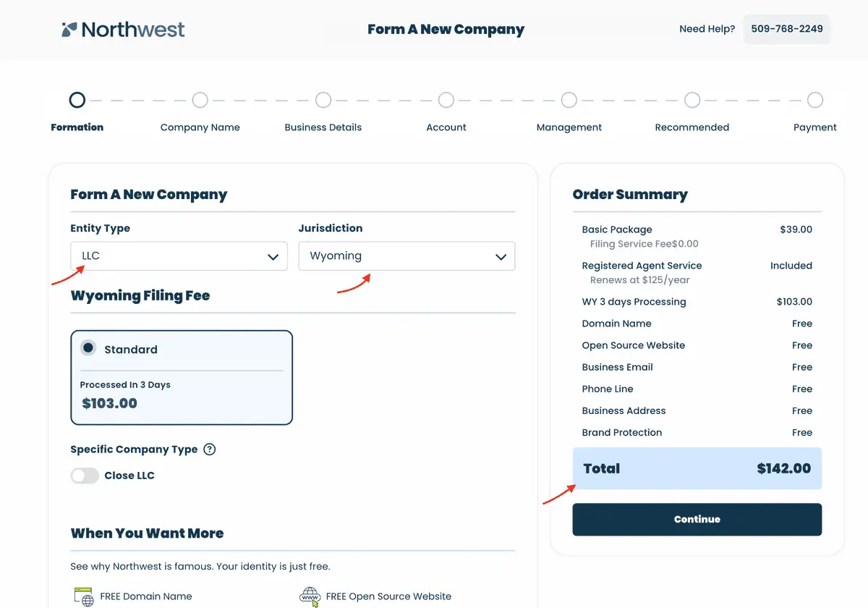Screen dimensions: 868x608
Task: Click the Wyoming Filing Fee heading
Action: (140, 296)
